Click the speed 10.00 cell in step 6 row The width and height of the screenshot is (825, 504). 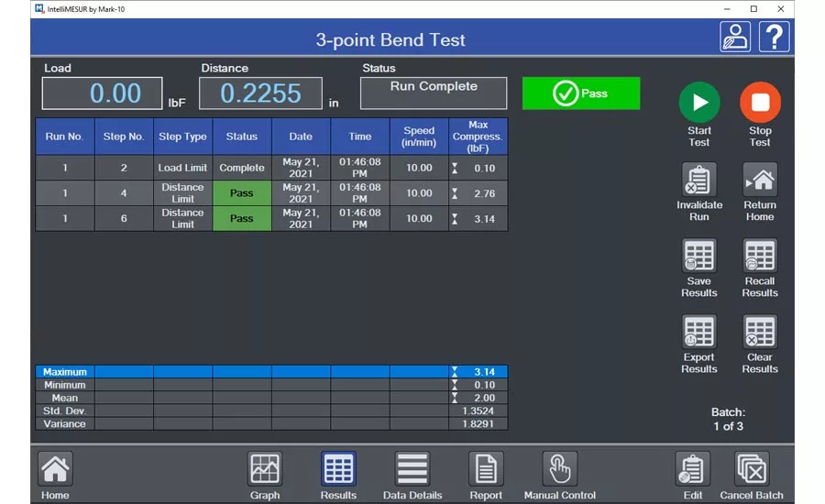coord(419,218)
